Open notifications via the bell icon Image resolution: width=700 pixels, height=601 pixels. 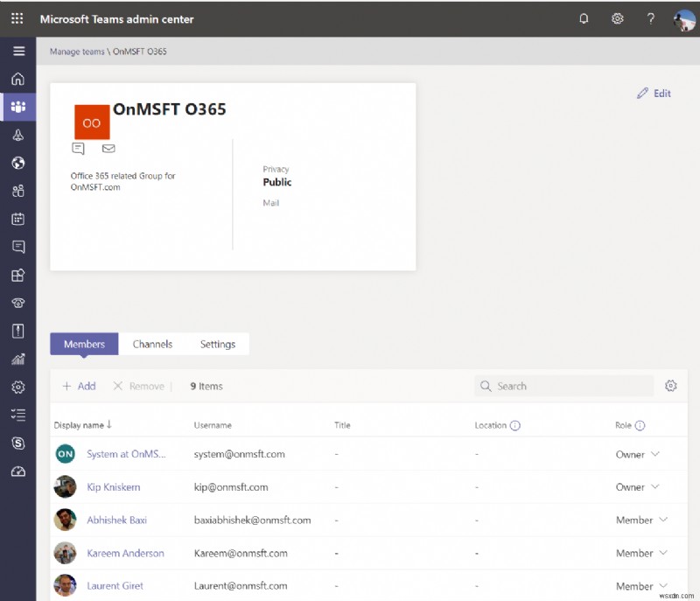coord(584,18)
